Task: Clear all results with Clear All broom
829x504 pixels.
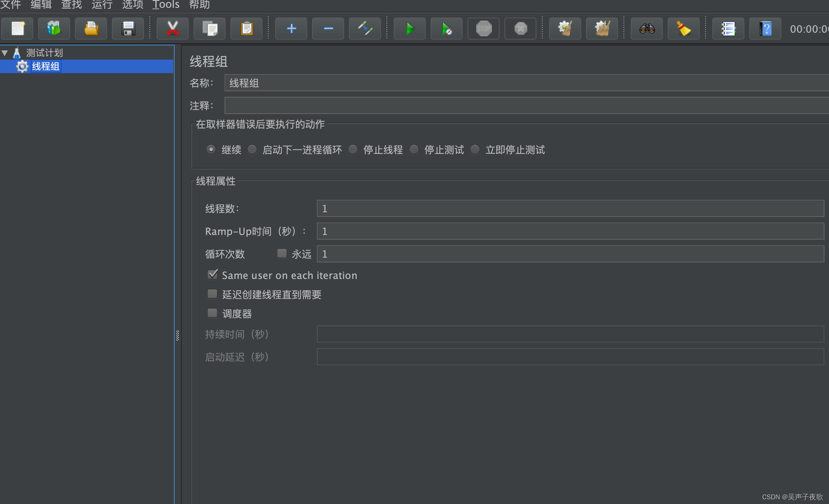Action: (602, 28)
